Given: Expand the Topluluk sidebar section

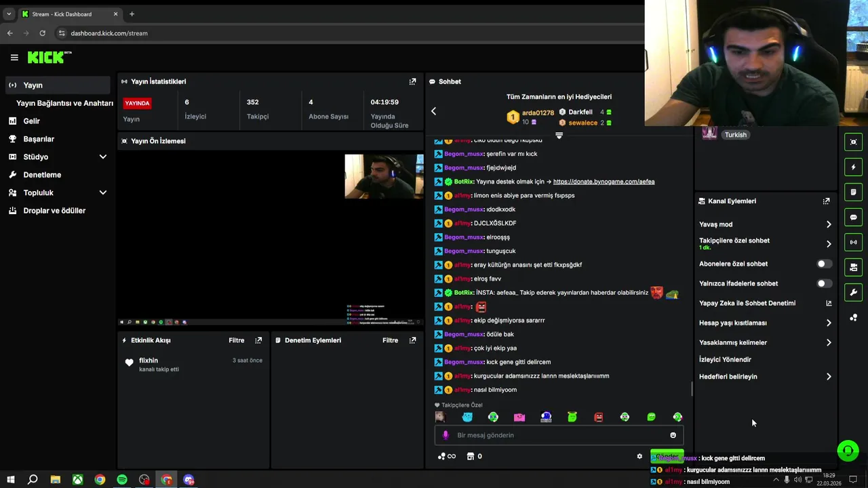Looking at the screenshot, I should [103, 192].
